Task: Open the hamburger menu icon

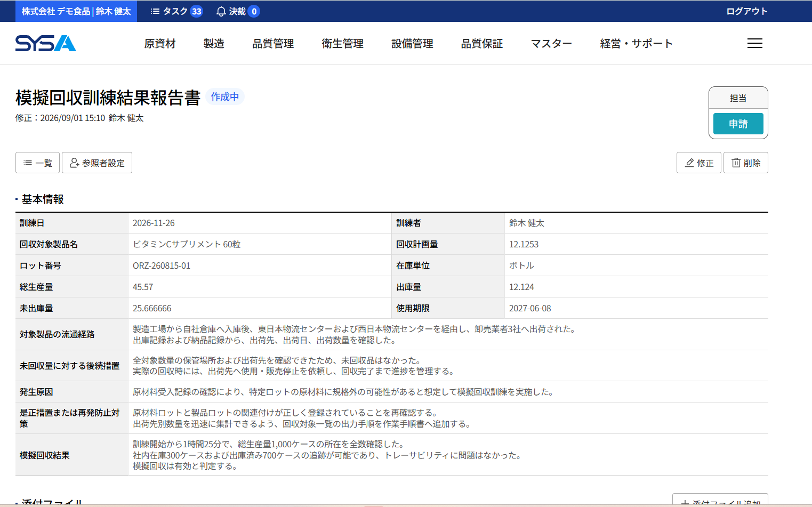Action: click(754, 43)
